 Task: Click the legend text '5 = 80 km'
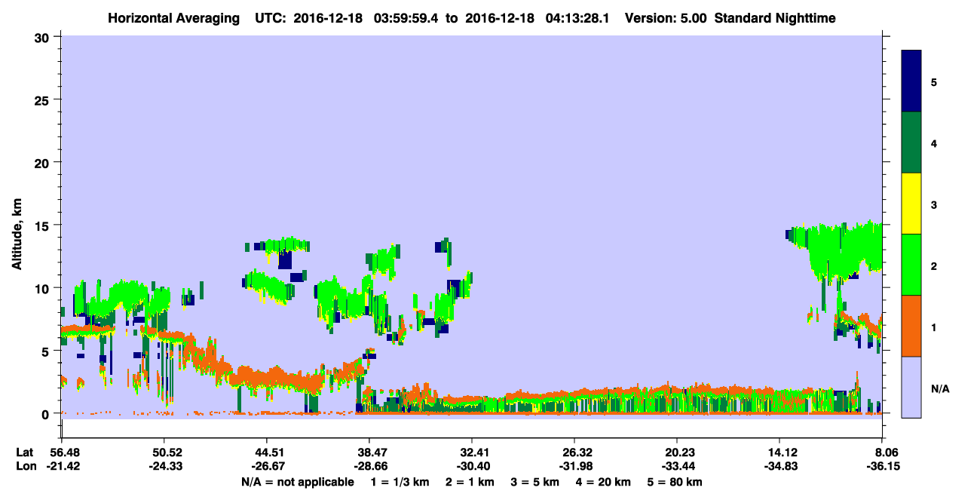(676, 482)
